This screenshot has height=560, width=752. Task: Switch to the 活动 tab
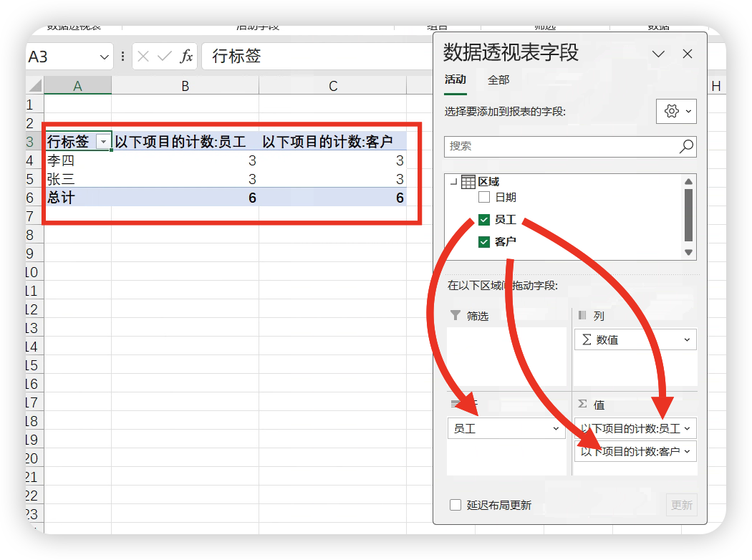pos(455,79)
